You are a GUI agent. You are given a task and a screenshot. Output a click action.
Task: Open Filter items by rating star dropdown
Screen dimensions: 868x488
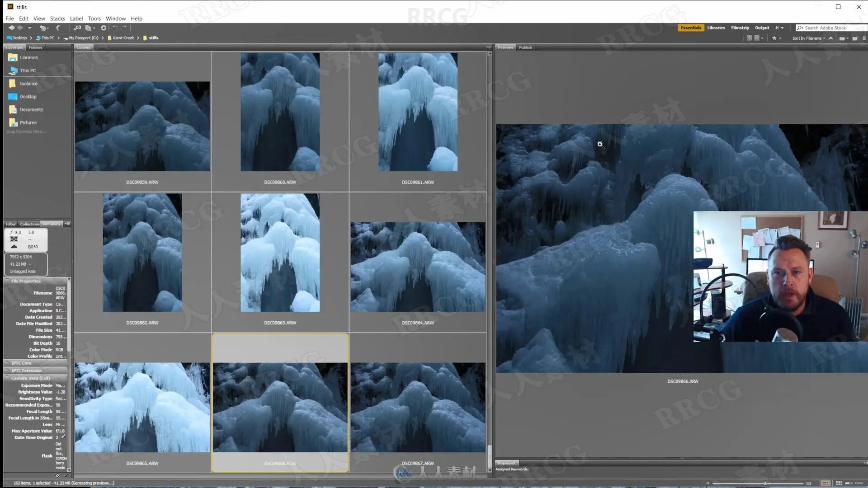pos(776,38)
